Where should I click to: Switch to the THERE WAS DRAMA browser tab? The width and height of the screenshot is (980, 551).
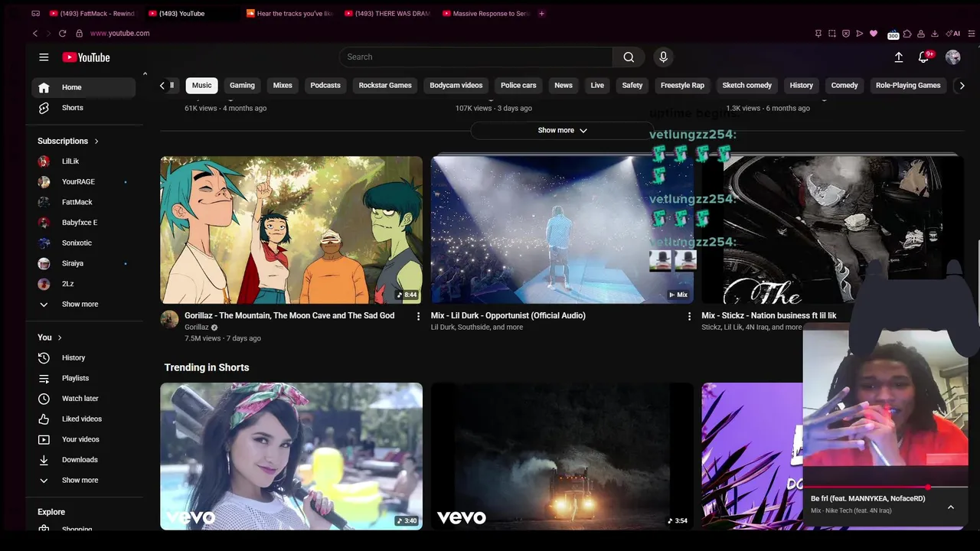coord(388,14)
